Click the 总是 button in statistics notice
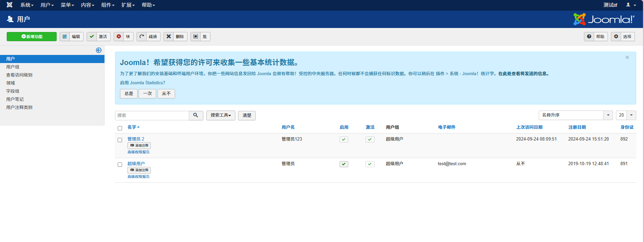Viewport: 644px width, 242px height. (x=128, y=94)
